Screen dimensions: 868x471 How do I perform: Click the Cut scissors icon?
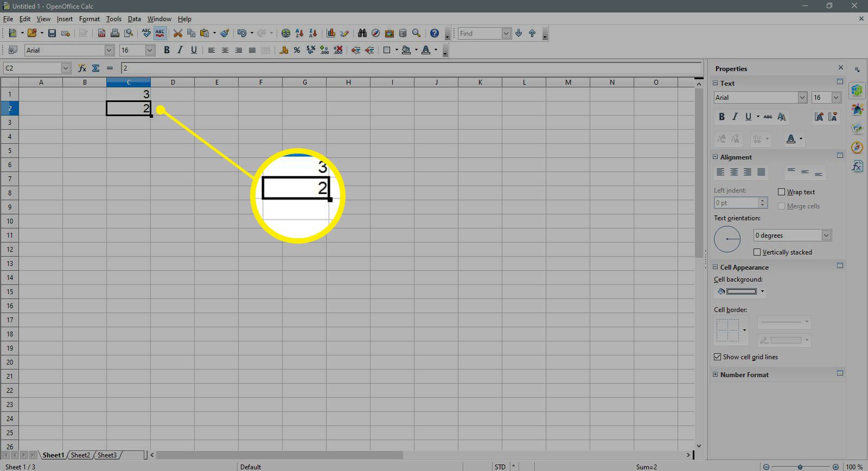pos(177,33)
